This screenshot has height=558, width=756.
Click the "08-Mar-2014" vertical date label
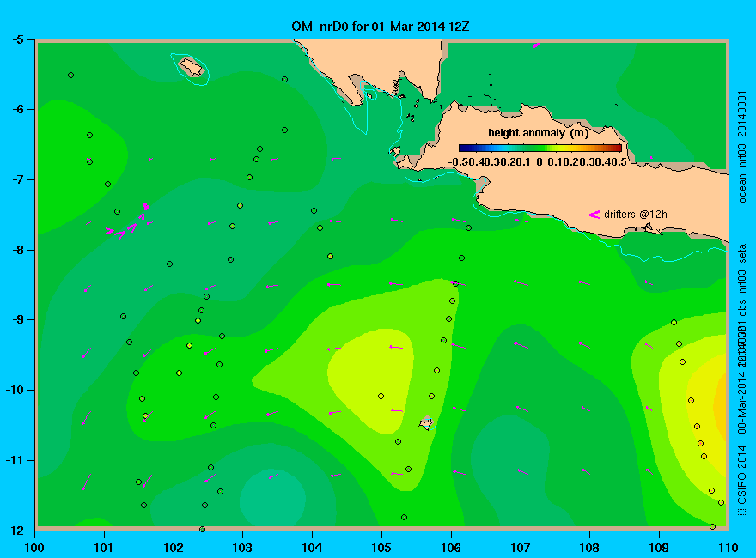[741, 402]
